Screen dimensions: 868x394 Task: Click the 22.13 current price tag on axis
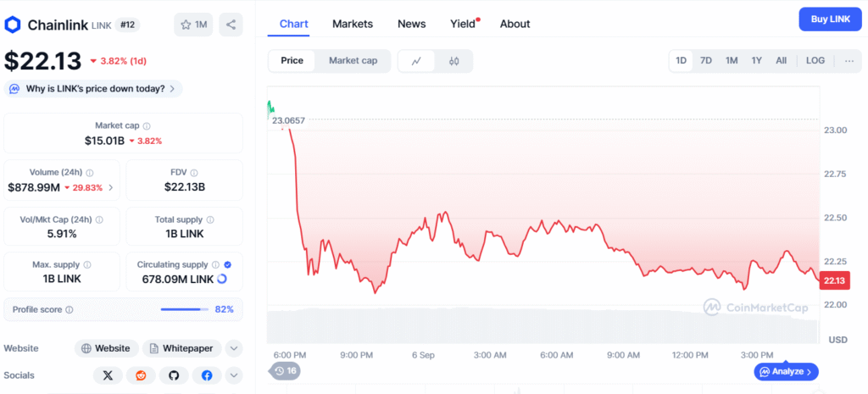point(834,280)
